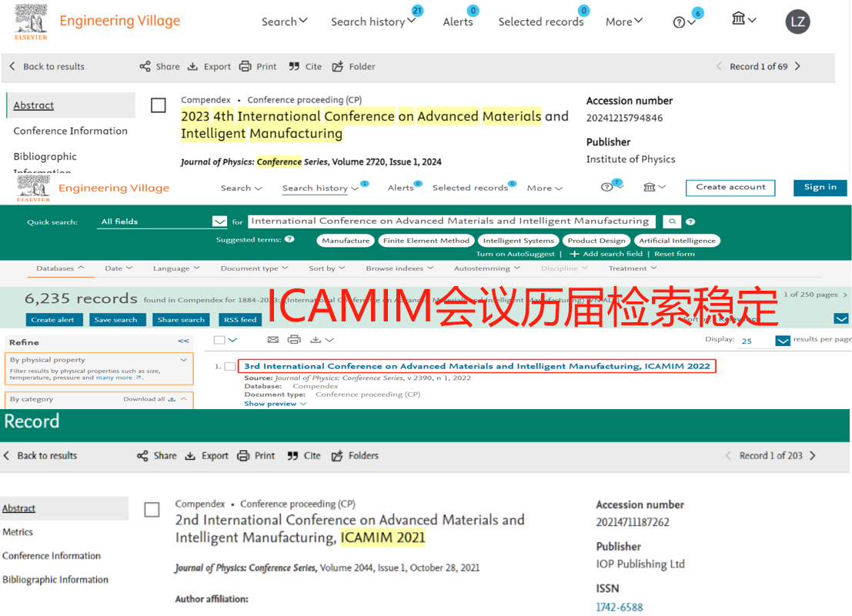This screenshot has height=616, width=852.
Task: Open Folder icon in Record 1 of 69 toolbar
Action: tap(337, 67)
